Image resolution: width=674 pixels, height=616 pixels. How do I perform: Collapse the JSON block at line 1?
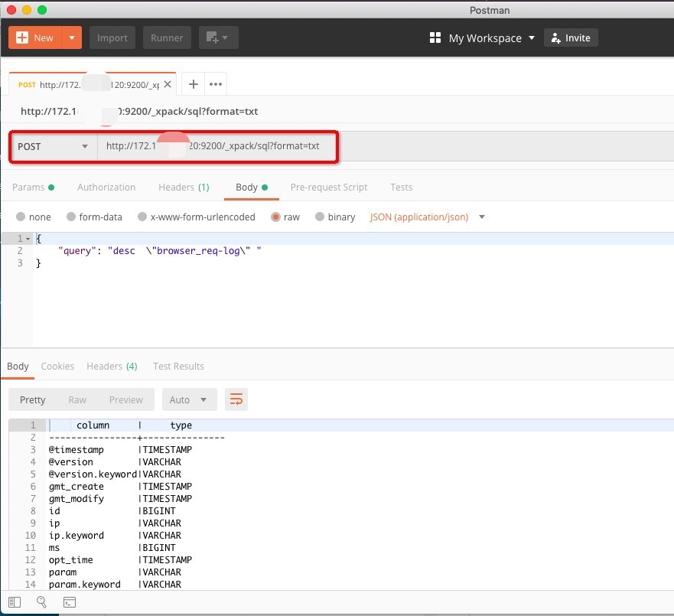28,239
